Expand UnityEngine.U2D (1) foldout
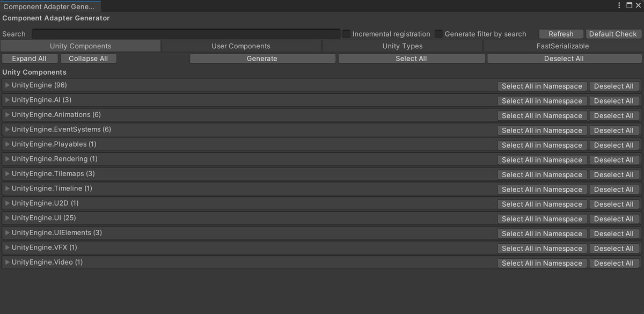This screenshot has width=644, height=314. point(8,203)
